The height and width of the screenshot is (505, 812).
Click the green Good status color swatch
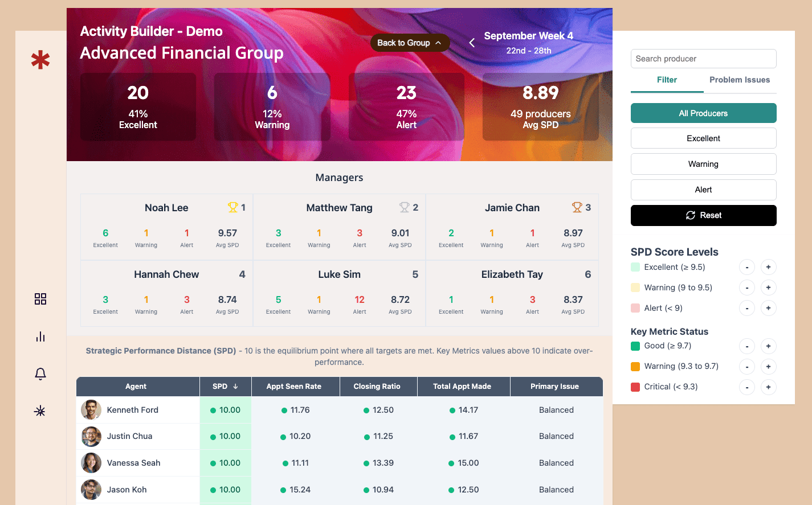tap(635, 346)
